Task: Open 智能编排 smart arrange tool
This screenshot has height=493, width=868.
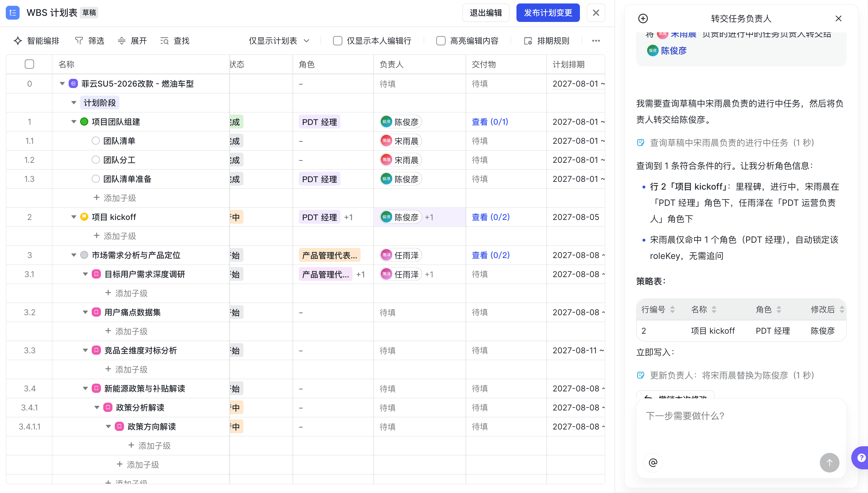Action: coord(37,41)
